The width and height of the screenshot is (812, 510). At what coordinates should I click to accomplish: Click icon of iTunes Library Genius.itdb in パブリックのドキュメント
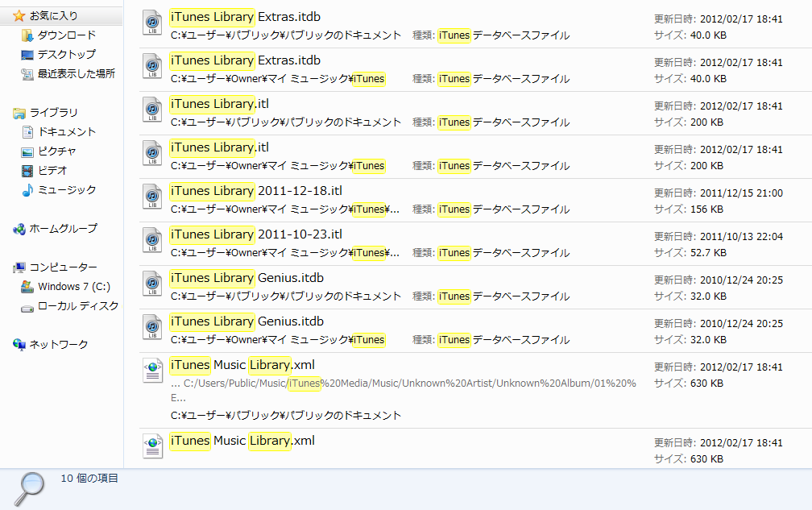152,284
